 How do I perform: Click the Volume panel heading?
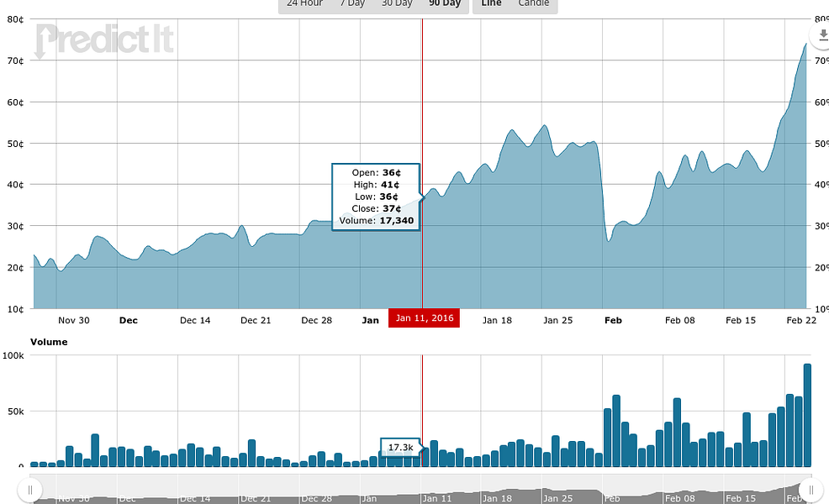point(49,342)
